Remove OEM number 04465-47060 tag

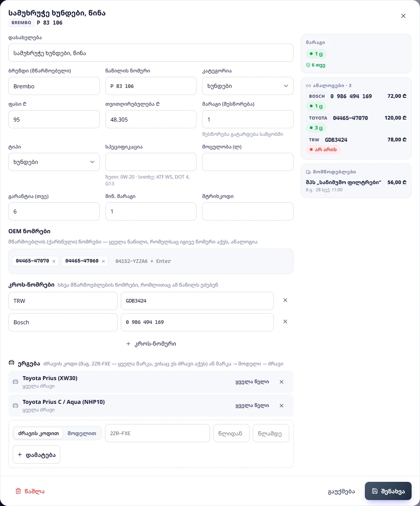(x=103, y=261)
